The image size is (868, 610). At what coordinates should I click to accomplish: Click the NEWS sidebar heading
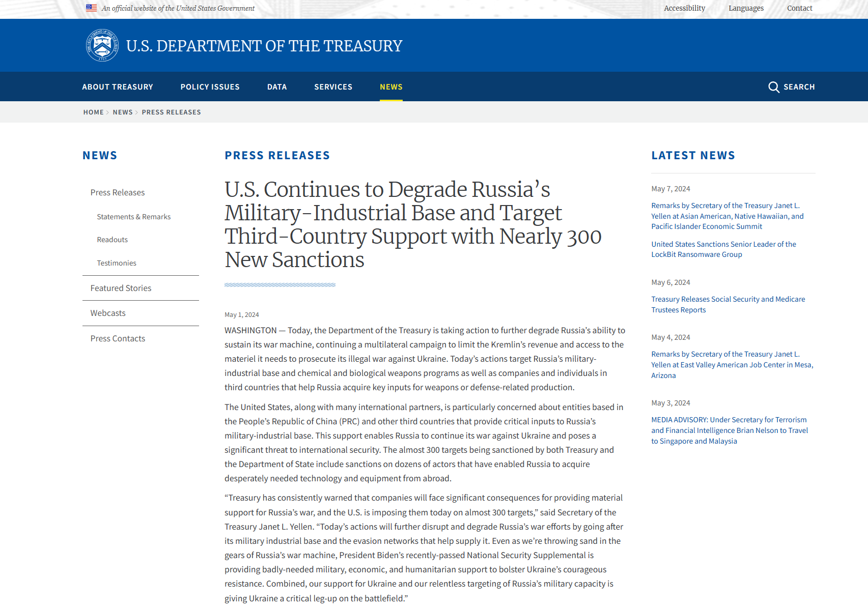[100, 156]
